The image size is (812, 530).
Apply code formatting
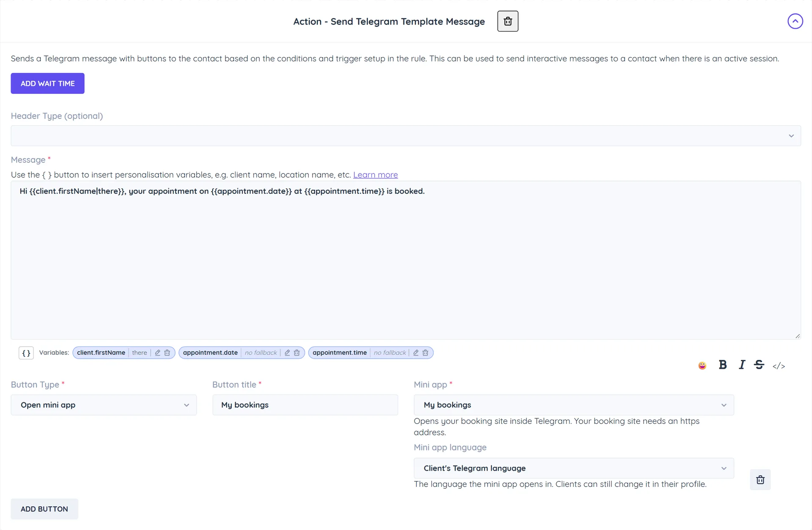coord(779,366)
